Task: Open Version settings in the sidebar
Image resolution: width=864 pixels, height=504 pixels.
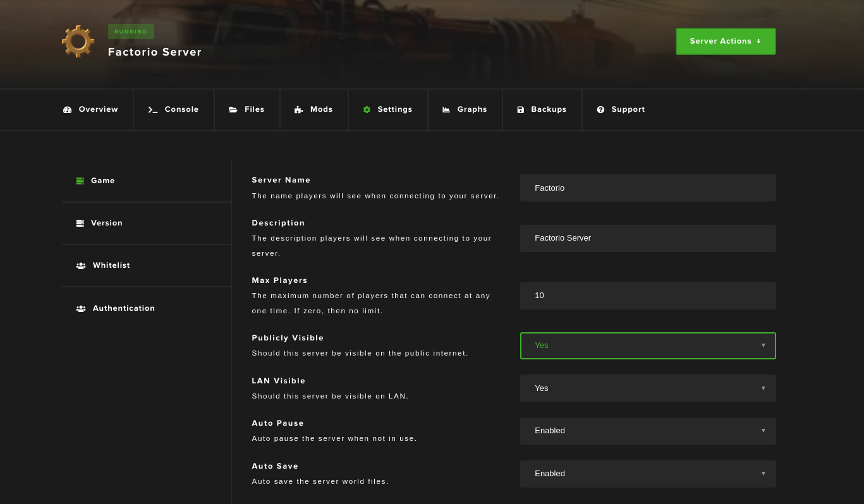Action: point(147,223)
